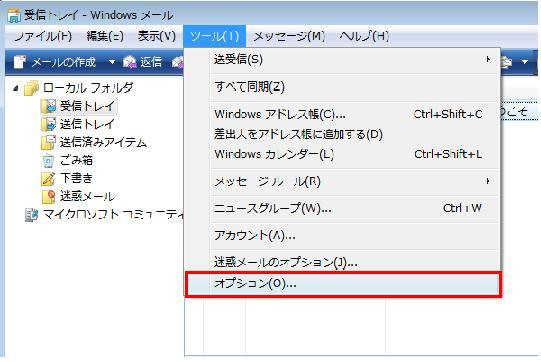Choose すべて同期(Z) from the menu
The width and height of the screenshot is (541, 362).
click(355, 86)
